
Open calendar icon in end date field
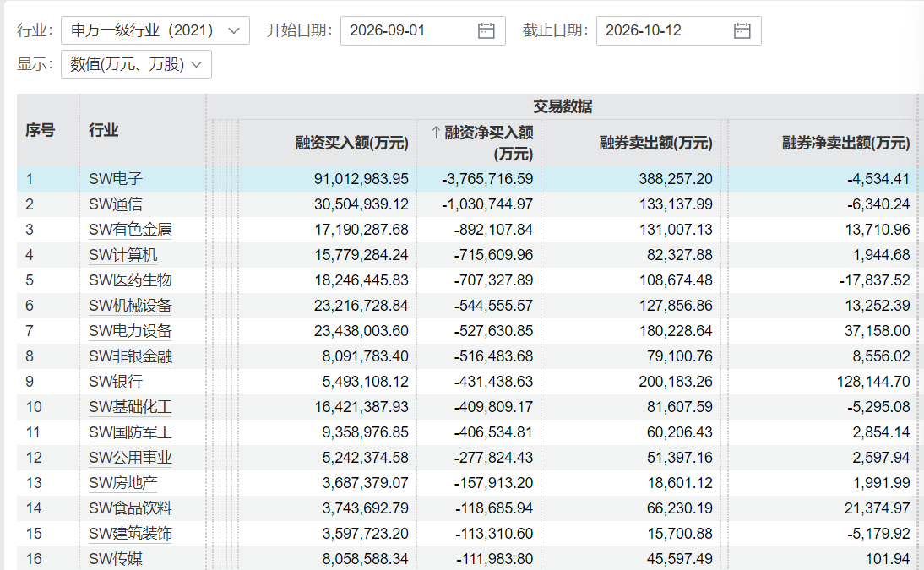click(742, 30)
